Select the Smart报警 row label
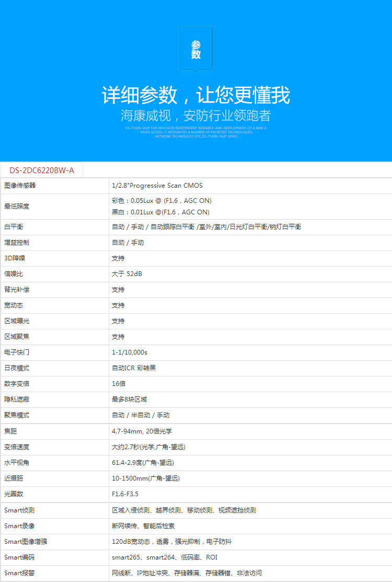This screenshot has height=582, width=392. 19,573
